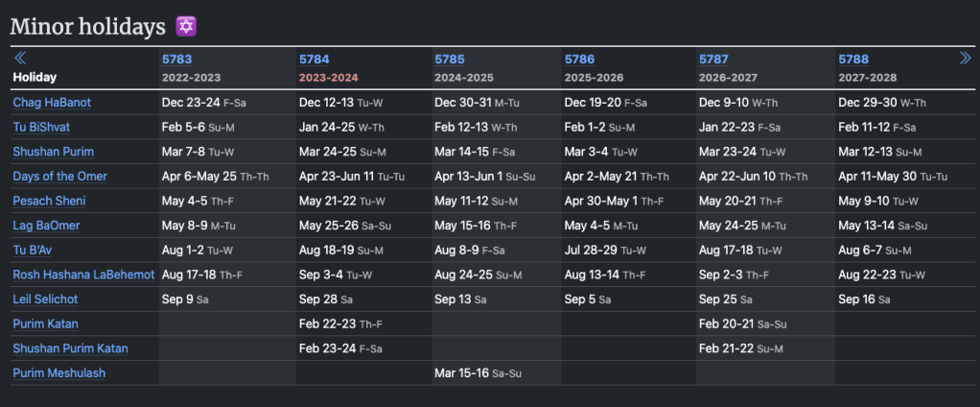The width and height of the screenshot is (980, 407).
Task: Open Rosh Hashana LaBehemot link
Action: click(x=83, y=275)
